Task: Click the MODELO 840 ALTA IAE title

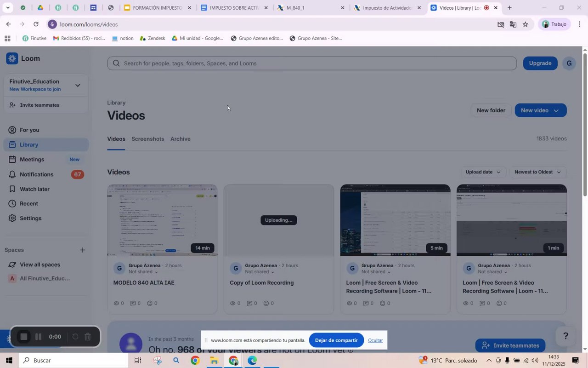Action: tap(144, 283)
